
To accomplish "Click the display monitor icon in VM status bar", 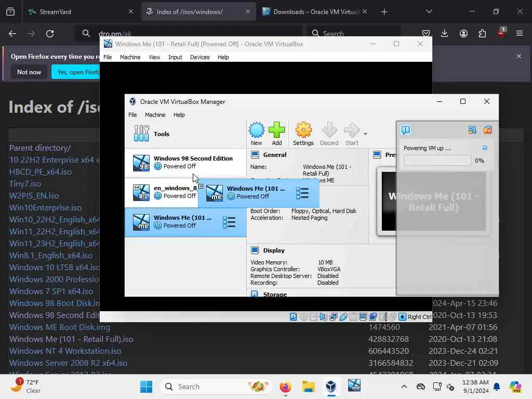I will click(363, 317).
